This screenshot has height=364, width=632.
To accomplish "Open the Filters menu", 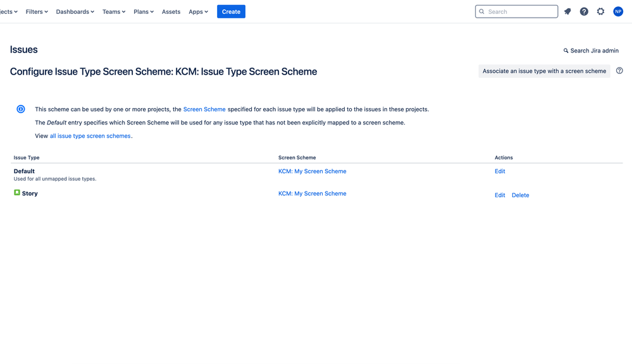I will coord(36,11).
